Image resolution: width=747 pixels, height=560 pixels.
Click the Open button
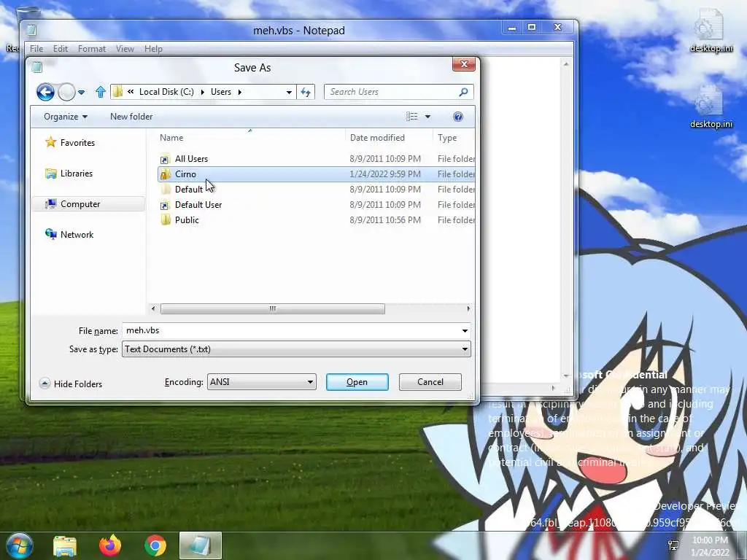(357, 382)
